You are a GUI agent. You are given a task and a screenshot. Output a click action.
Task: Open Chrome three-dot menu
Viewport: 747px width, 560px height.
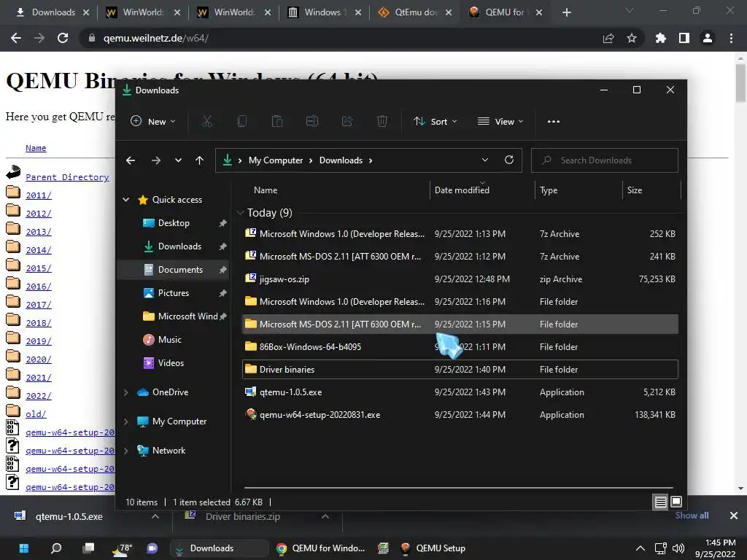coord(731,38)
